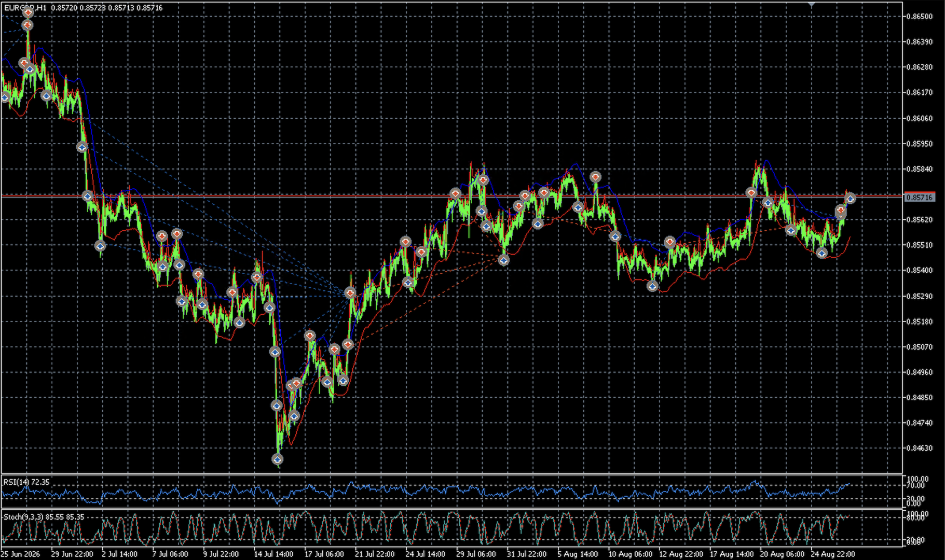Click the 17 Aug 14:00 time label
Viewport: 945px width, 560px height.
(x=731, y=554)
